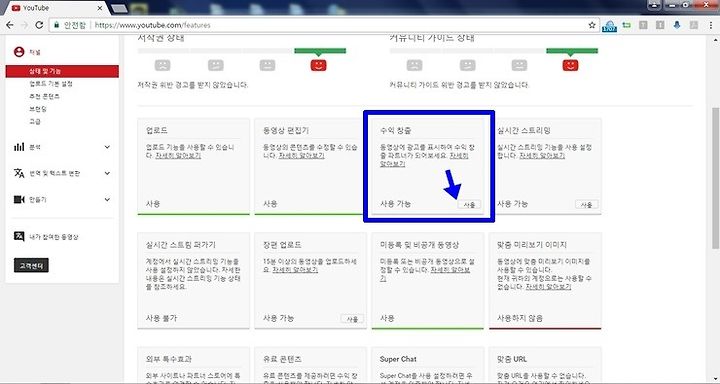Open a new browser tab
The height and width of the screenshot is (384, 720).
pyautogui.click(x=119, y=8)
